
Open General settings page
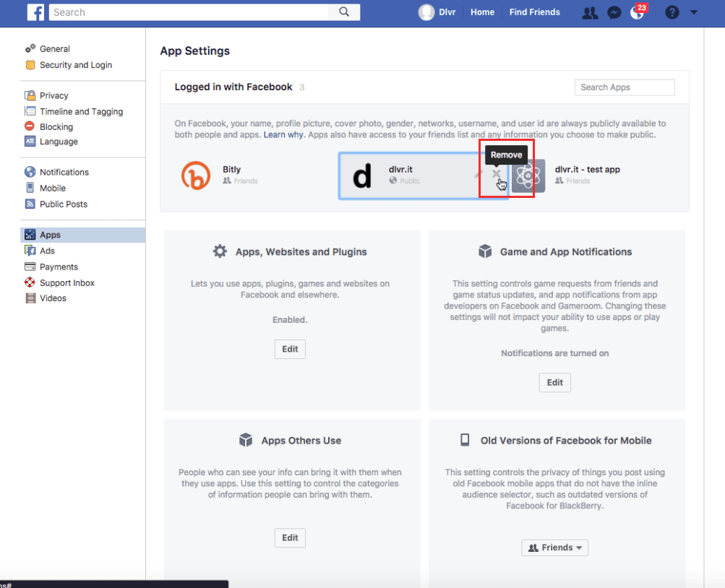coord(54,49)
